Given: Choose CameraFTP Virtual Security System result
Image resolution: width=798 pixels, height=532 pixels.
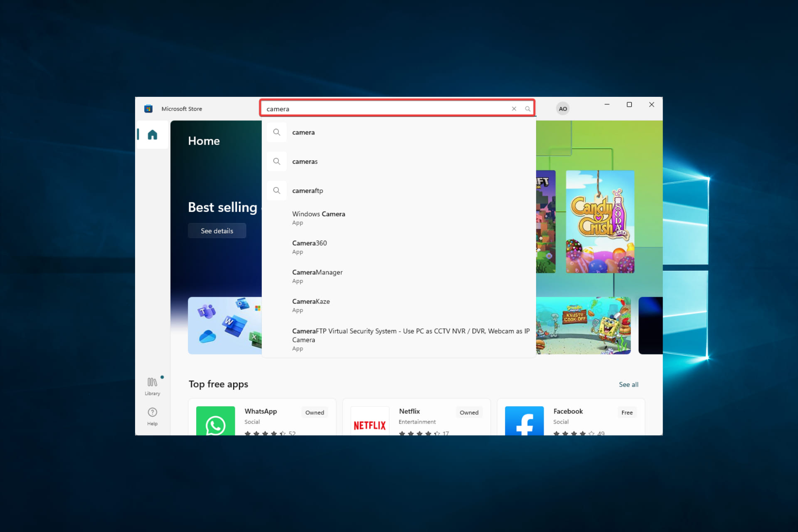Looking at the screenshot, I should 399,340.
